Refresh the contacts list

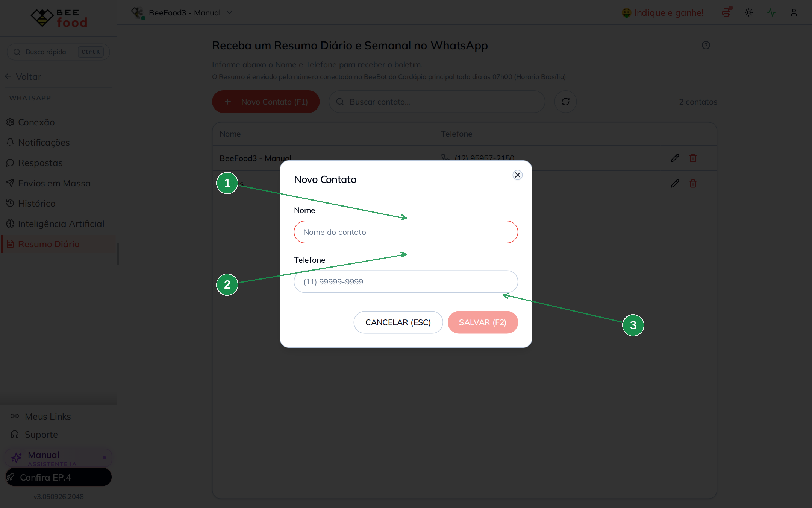(565, 102)
